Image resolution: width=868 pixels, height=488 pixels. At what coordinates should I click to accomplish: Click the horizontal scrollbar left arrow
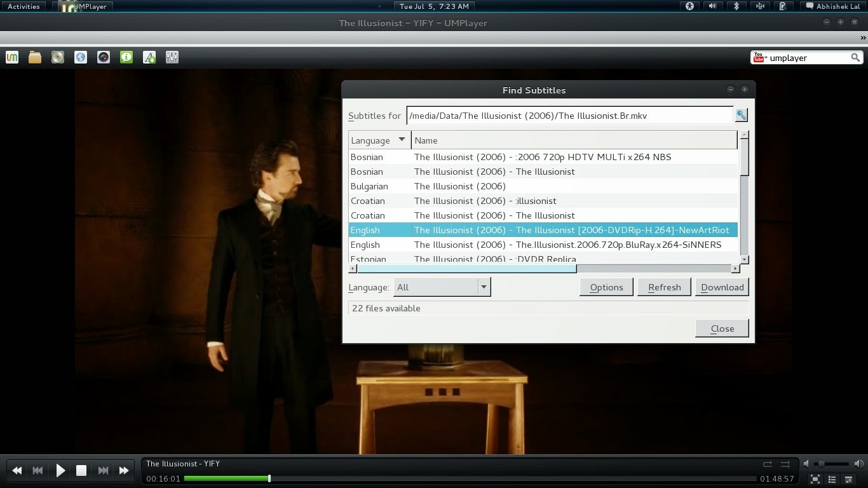pyautogui.click(x=353, y=269)
